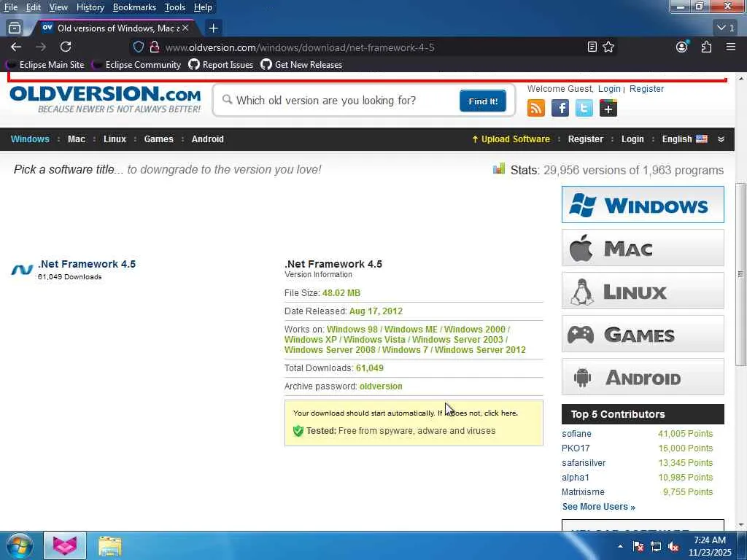Click the Login link beside Welcome Guest
Screen dimensions: 747x560
609,88
